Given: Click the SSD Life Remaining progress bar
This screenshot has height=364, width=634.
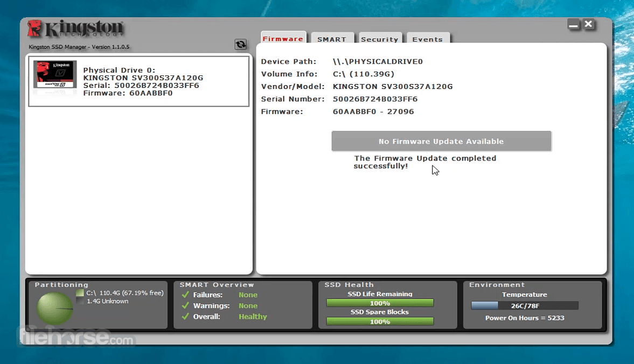Looking at the screenshot, I should 380,303.
